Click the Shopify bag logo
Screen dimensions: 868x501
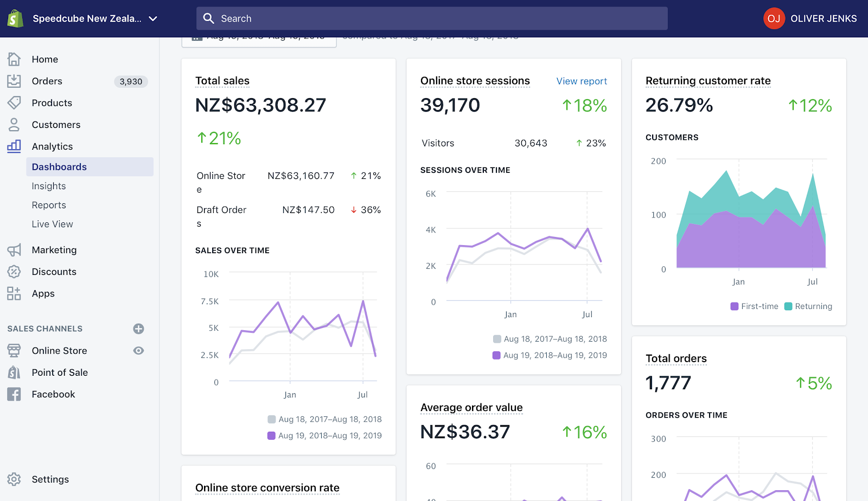point(15,18)
